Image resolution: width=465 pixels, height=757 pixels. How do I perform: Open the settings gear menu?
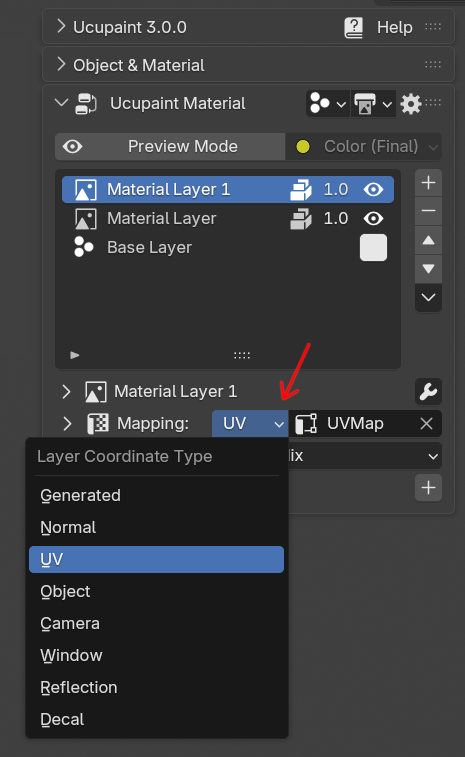click(x=410, y=103)
